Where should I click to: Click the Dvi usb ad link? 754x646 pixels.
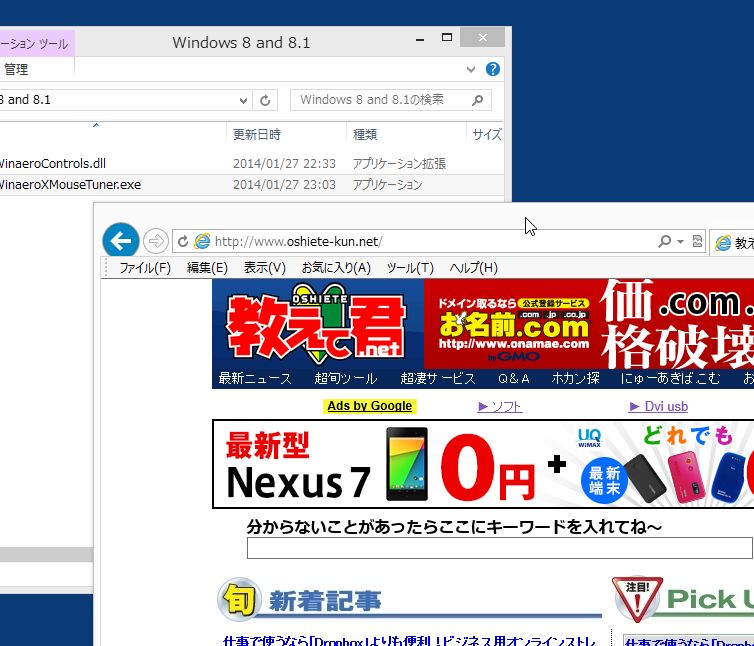(x=658, y=406)
